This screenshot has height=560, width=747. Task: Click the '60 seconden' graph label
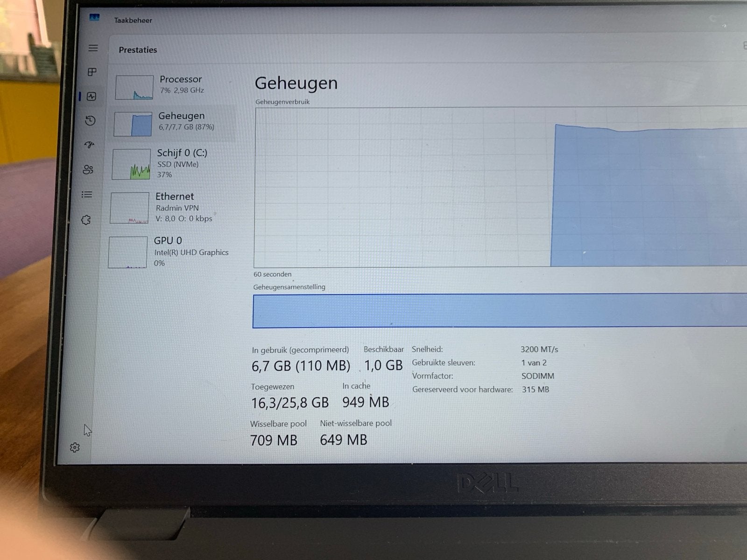point(272,274)
